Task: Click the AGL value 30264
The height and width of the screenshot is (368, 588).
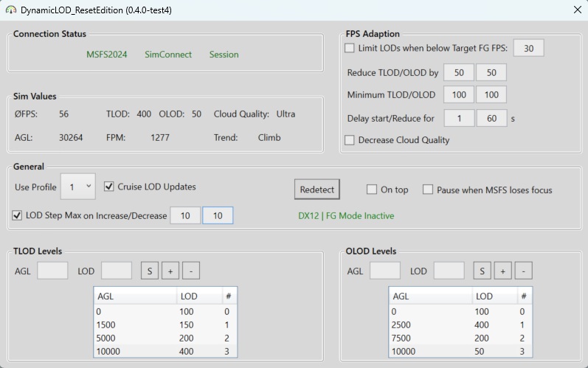Action: coord(71,137)
